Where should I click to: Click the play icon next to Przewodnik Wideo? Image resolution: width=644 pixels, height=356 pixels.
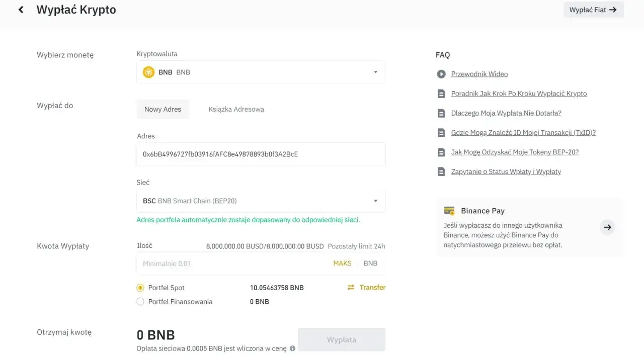[441, 73]
